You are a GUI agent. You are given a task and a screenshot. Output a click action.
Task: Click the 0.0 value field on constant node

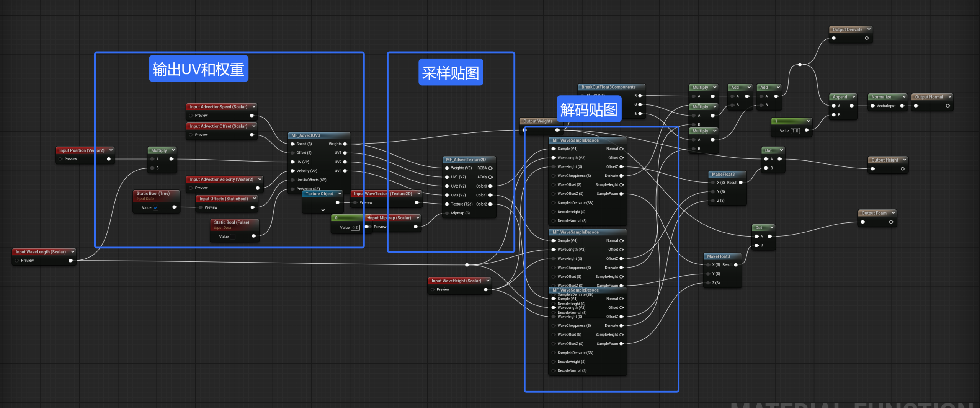[355, 228]
